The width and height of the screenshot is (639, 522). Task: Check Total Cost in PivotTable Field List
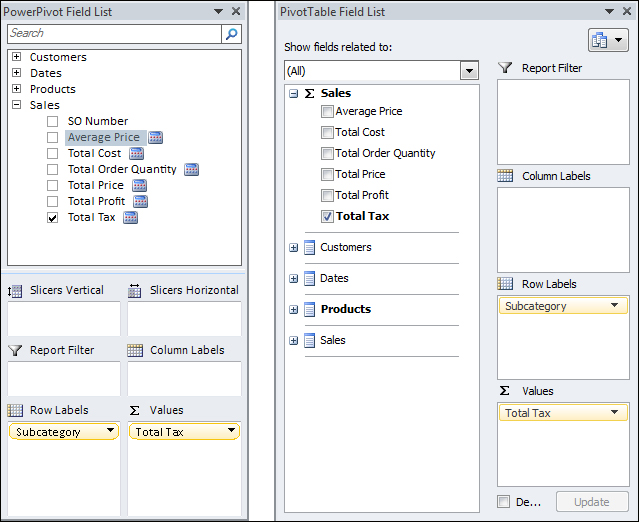pyautogui.click(x=327, y=132)
